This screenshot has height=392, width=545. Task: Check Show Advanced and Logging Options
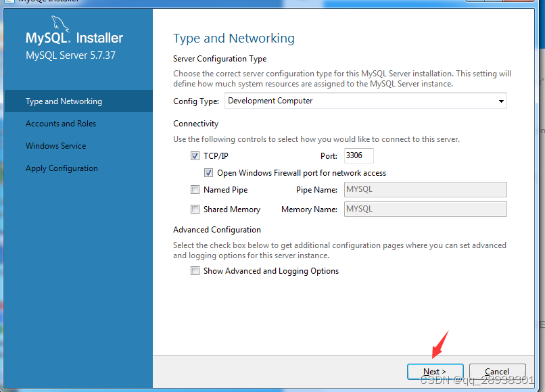195,271
